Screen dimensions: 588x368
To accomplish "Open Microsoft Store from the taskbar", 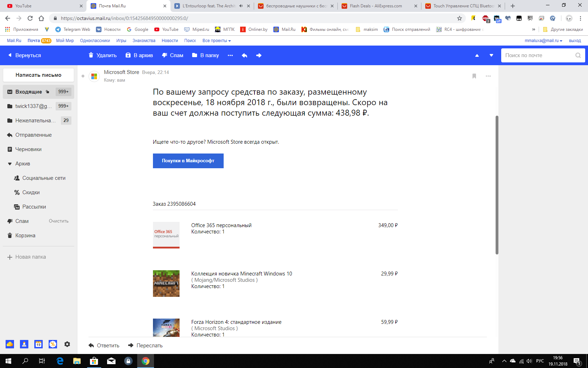I will [94, 361].
